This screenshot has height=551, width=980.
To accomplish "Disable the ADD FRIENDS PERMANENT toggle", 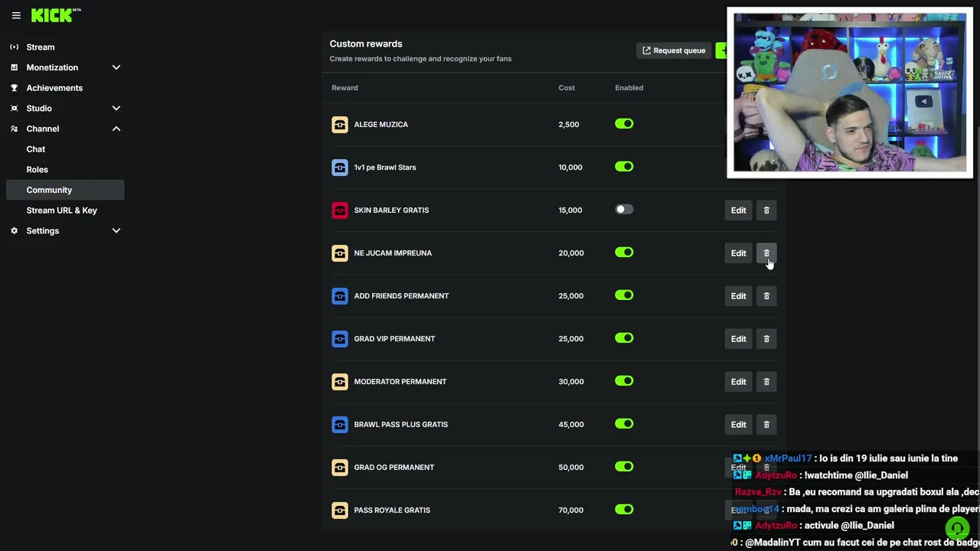I will point(624,295).
